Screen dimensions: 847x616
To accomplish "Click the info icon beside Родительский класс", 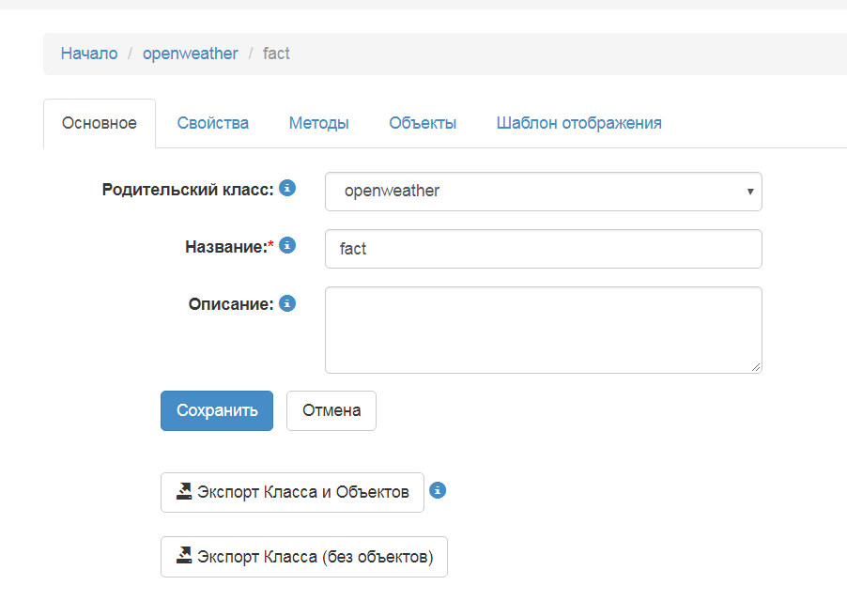I will point(286,188).
